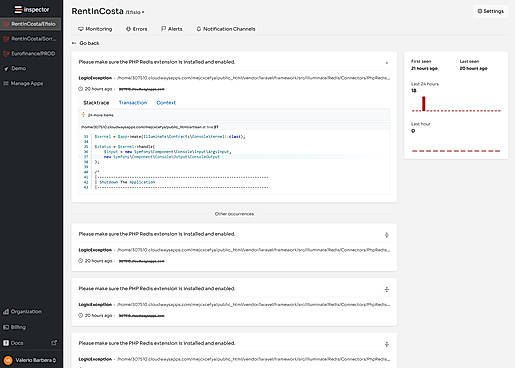Select RentInCosta/Efisio app in sidebar
Image resolution: width=515 pixels, height=368 pixels.
30,24
